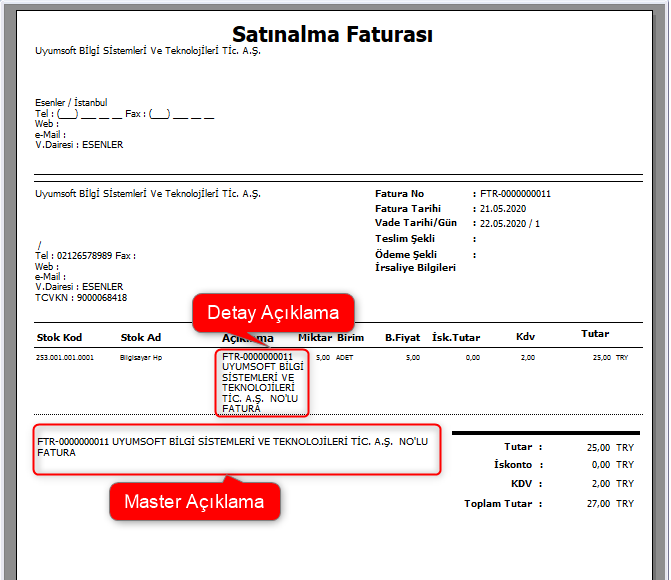Click the red Master Açıklama callout label
This screenshot has height=580, width=671.
pyautogui.click(x=194, y=501)
